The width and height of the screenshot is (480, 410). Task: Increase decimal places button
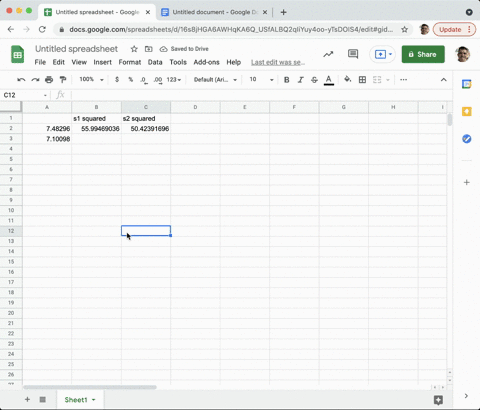click(158, 80)
